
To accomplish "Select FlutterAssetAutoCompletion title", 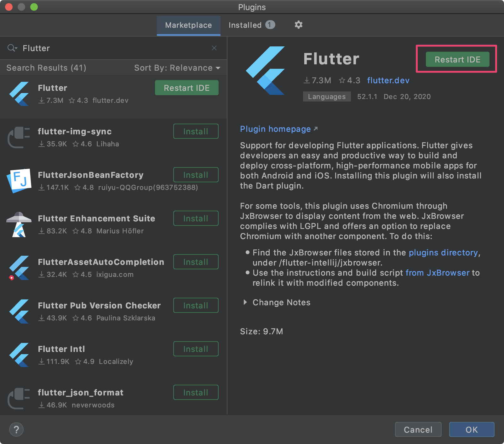I will coord(101,262).
